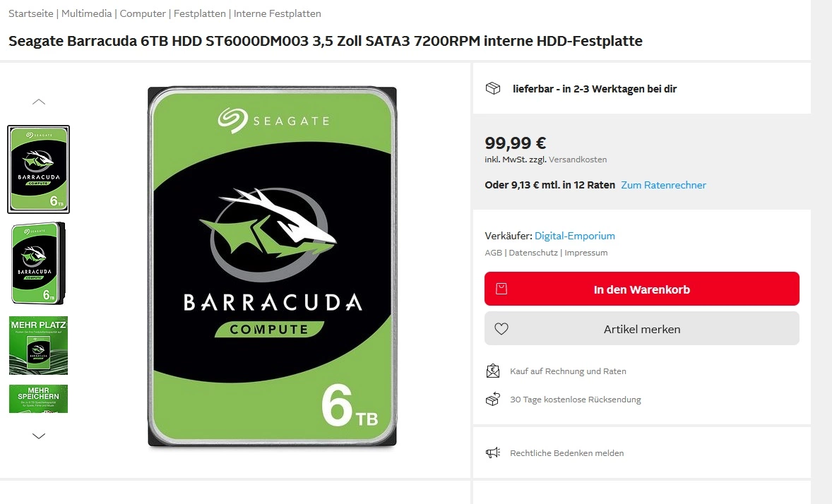832x504 pixels.
Task: Click the megaphone report icon
Action: click(x=493, y=452)
